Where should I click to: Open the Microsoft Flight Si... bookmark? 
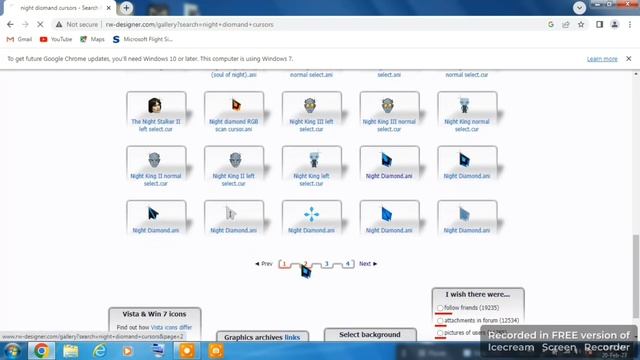click(x=143, y=39)
